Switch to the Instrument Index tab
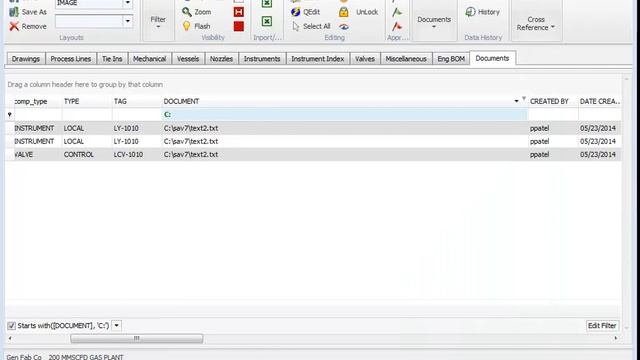The width and height of the screenshot is (640, 360). pyautogui.click(x=318, y=59)
